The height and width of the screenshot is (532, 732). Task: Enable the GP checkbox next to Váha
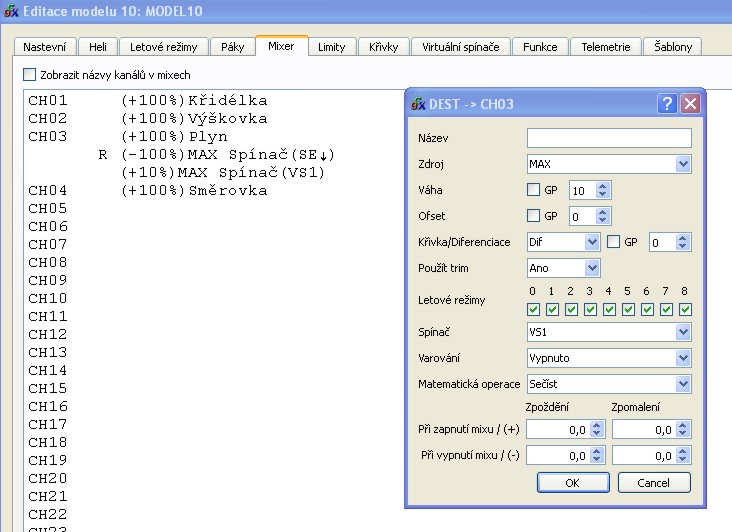(534, 190)
